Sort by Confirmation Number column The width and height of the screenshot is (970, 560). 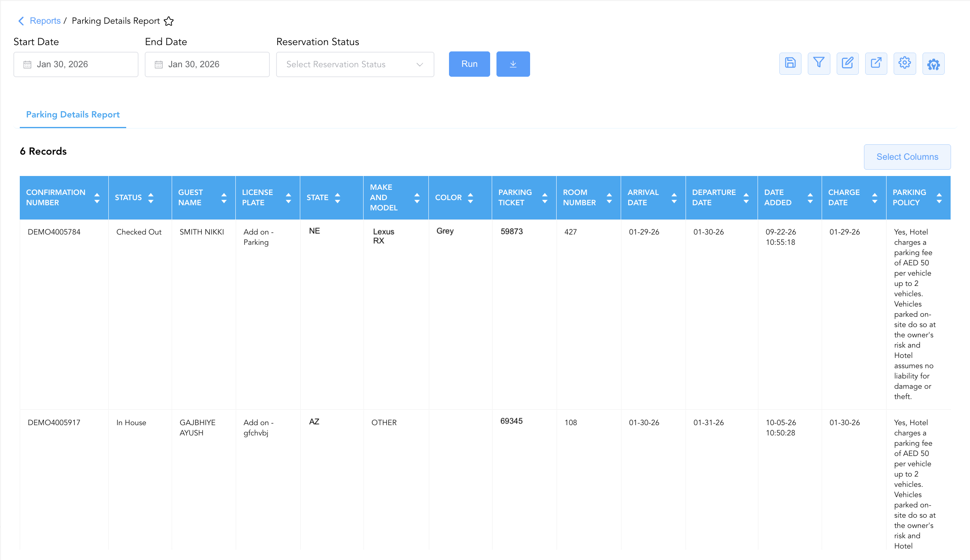[97, 198]
